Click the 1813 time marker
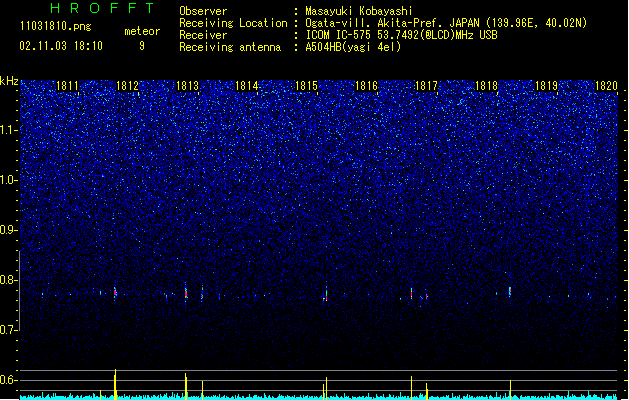 click(187, 86)
